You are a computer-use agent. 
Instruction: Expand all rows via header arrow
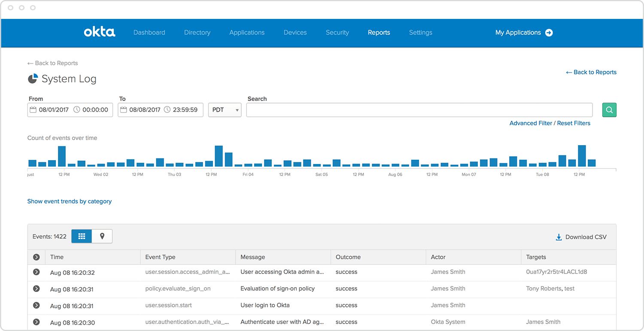[x=36, y=257]
